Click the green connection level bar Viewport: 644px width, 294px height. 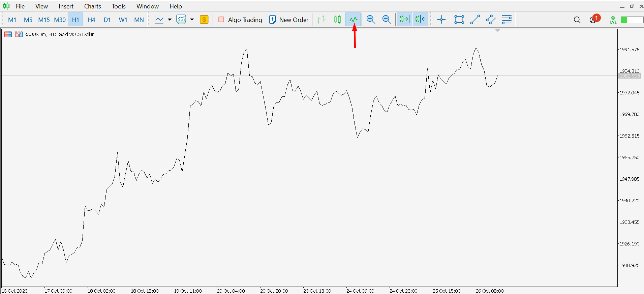[x=632, y=20]
